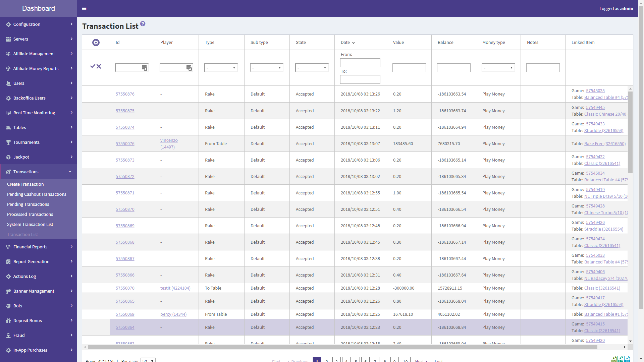Open the Type filter dropdown
Image resolution: width=644 pixels, height=362 pixels.
(221, 68)
